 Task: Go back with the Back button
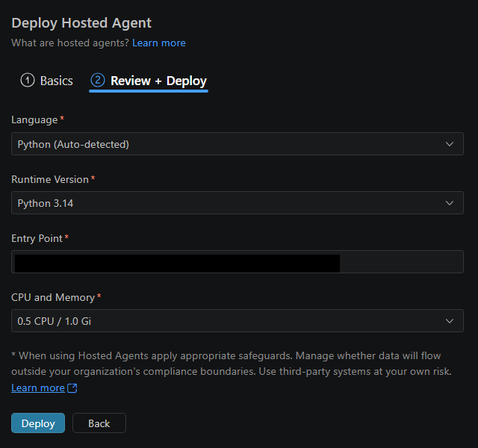tap(99, 423)
